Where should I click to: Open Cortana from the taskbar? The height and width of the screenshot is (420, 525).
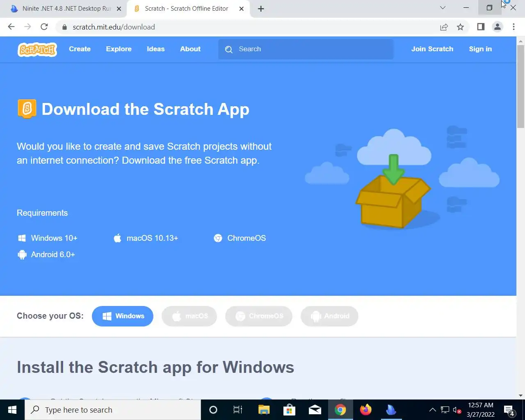click(x=213, y=410)
